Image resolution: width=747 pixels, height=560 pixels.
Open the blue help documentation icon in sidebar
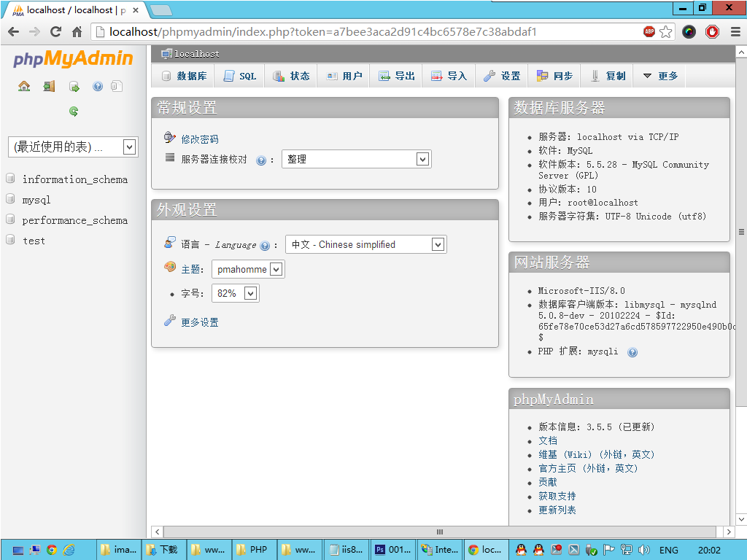pyautogui.click(x=98, y=86)
